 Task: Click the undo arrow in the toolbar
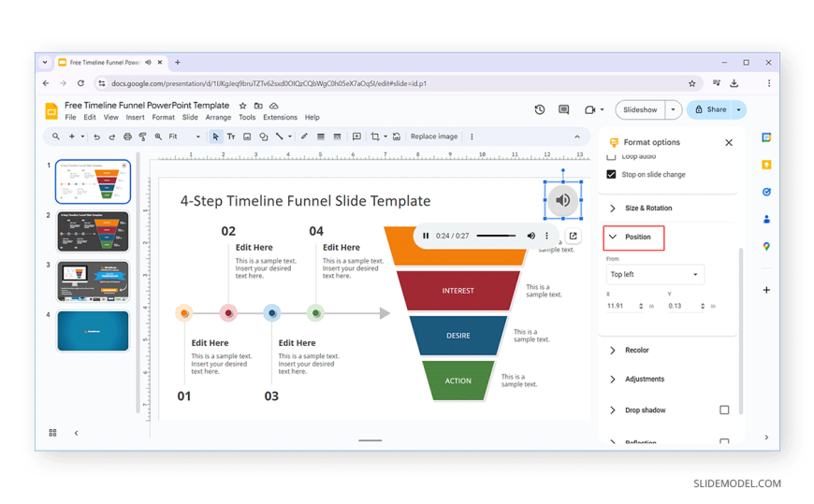coord(96,137)
